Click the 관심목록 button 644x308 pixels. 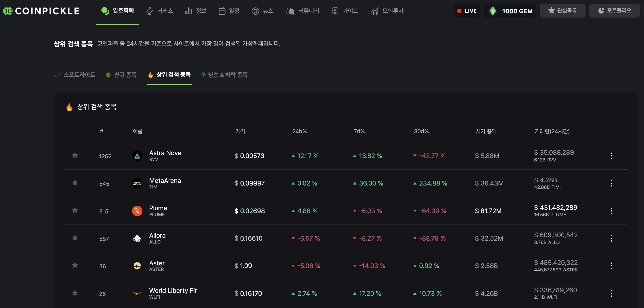[562, 11]
